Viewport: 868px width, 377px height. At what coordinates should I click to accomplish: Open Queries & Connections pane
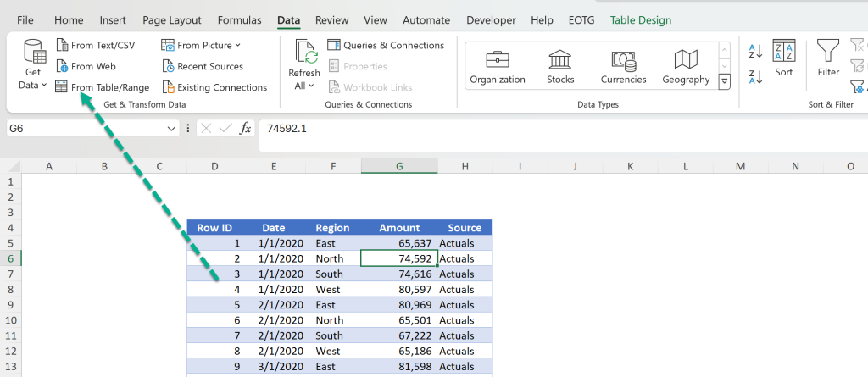click(x=386, y=46)
